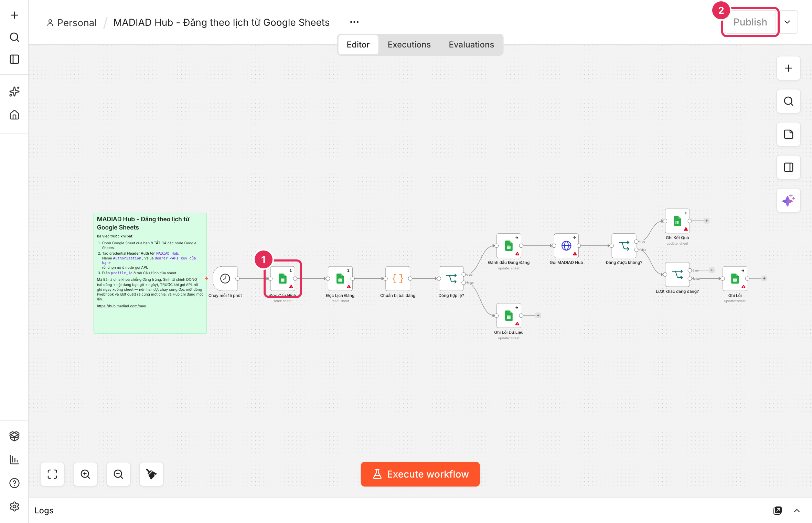
Task: Select the 'Gọi MADIAD Hub' HTTP node
Action: pyautogui.click(x=566, y=246)
